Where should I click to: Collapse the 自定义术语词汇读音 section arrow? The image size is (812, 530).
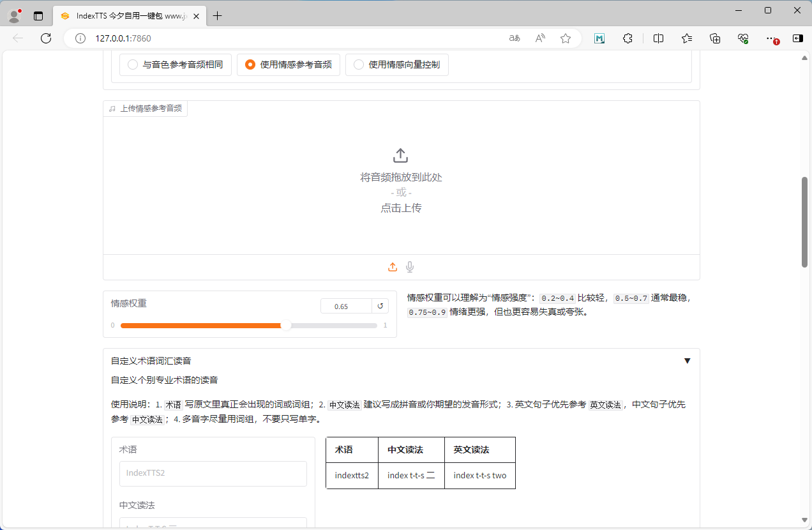tap(687, 361)
